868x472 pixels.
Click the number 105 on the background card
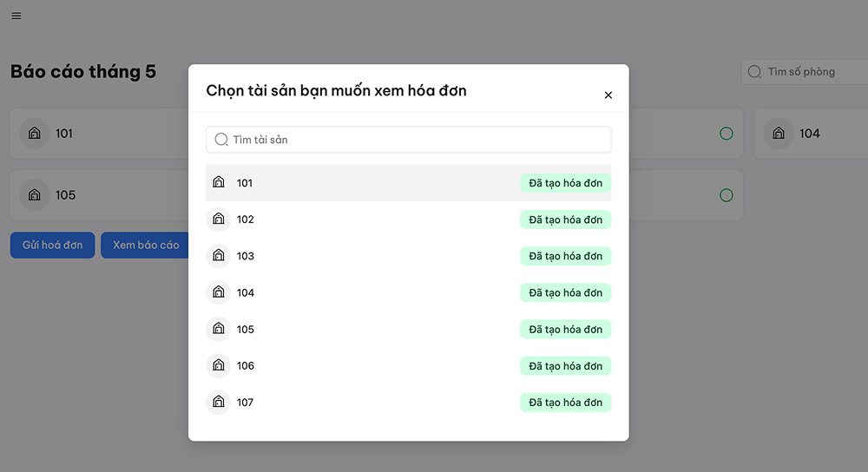(x=65, y=194)
